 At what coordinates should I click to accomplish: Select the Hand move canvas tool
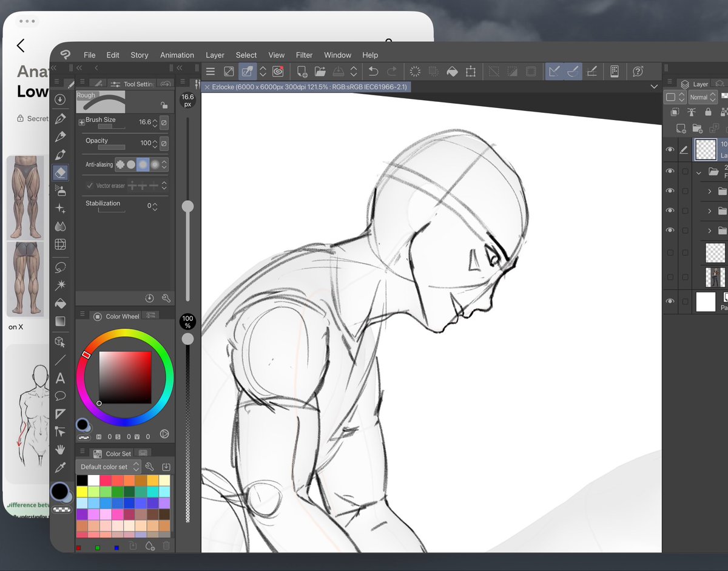[x=60, y=450]
